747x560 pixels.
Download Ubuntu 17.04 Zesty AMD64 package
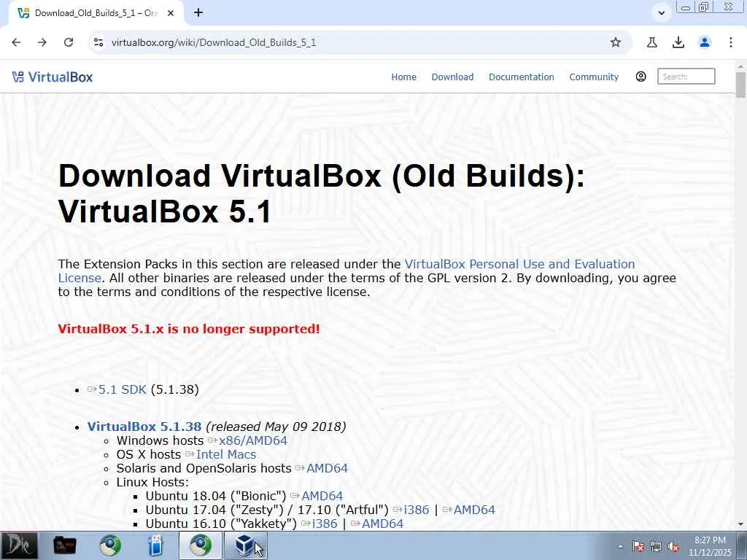click(474, 510)
